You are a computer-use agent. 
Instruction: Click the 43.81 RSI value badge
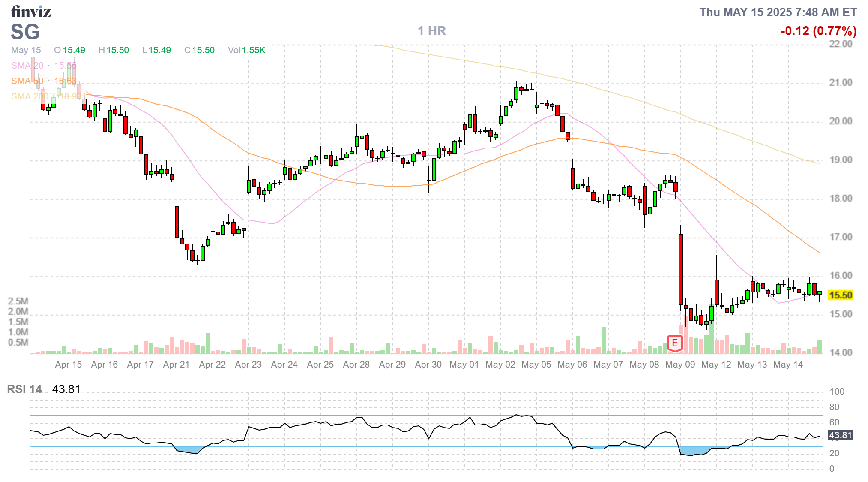[x=841, y=435]
